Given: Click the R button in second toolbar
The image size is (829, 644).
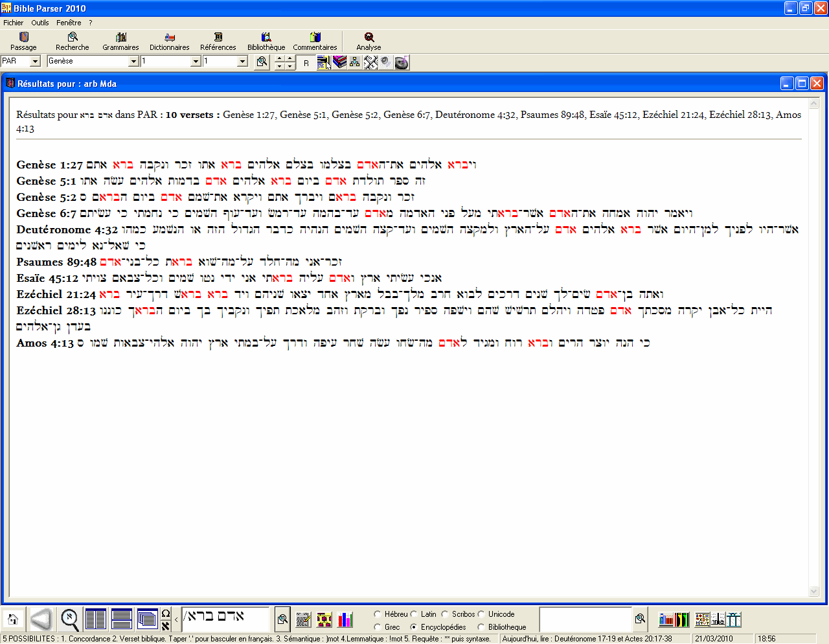Looking at the screenshot, I should click(306, 63).
